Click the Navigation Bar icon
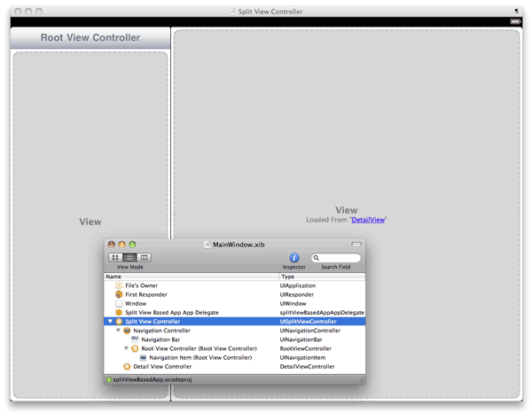The height and width of the screenshot is (413, 532). [x=135, y=339]
